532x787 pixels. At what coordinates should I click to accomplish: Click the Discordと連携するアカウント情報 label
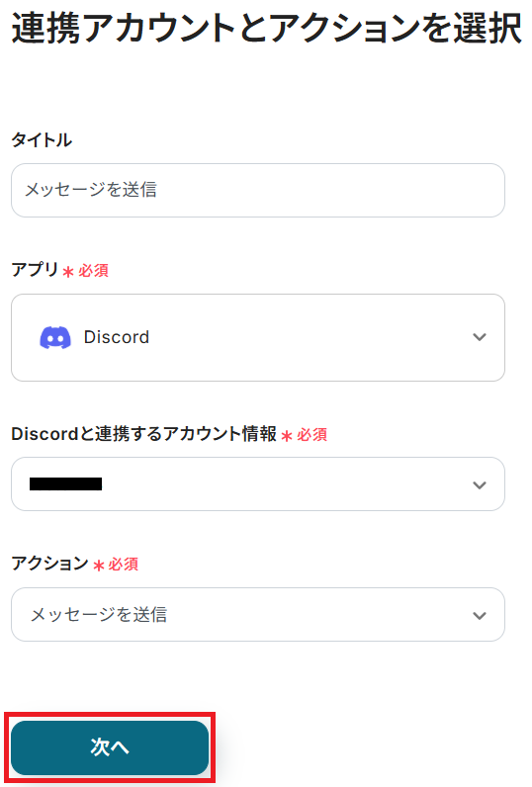pyautogui.click(x=144, y=434)
